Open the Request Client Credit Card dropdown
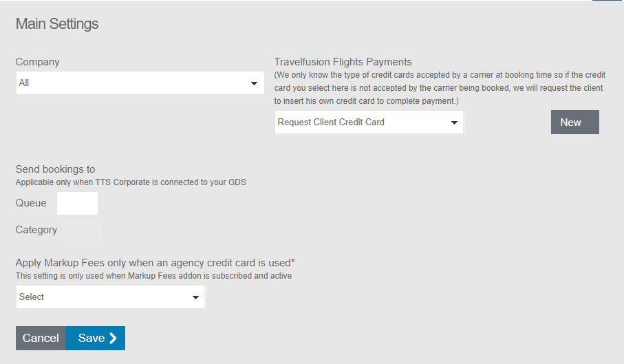The height and width of the screenshot is (364, 624). coord(361,122)
